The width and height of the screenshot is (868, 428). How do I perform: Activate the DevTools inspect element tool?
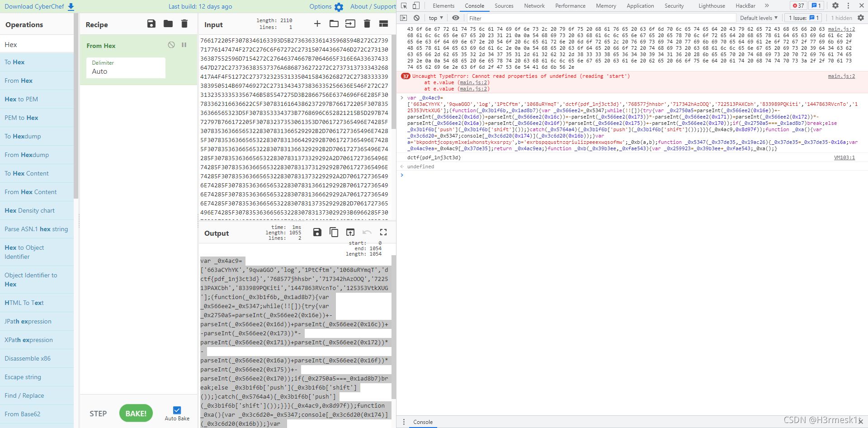point(404,5)
